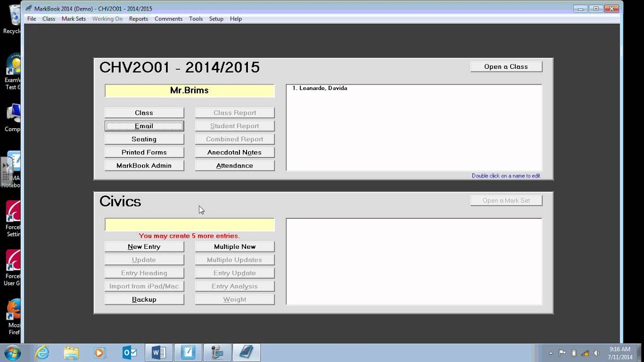Select the Forcel User Guide desktop icon
The width and height of the screenshot is (644, 362).
pos(13,268)
